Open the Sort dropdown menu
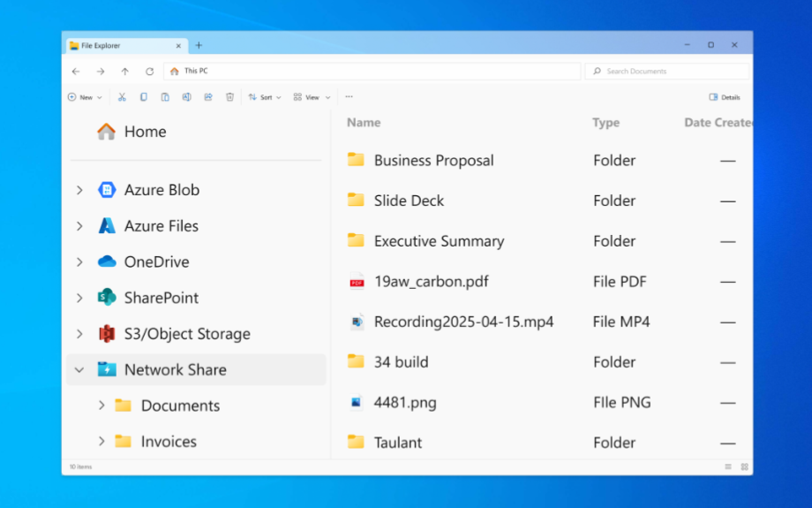 [x=265, y=97]
